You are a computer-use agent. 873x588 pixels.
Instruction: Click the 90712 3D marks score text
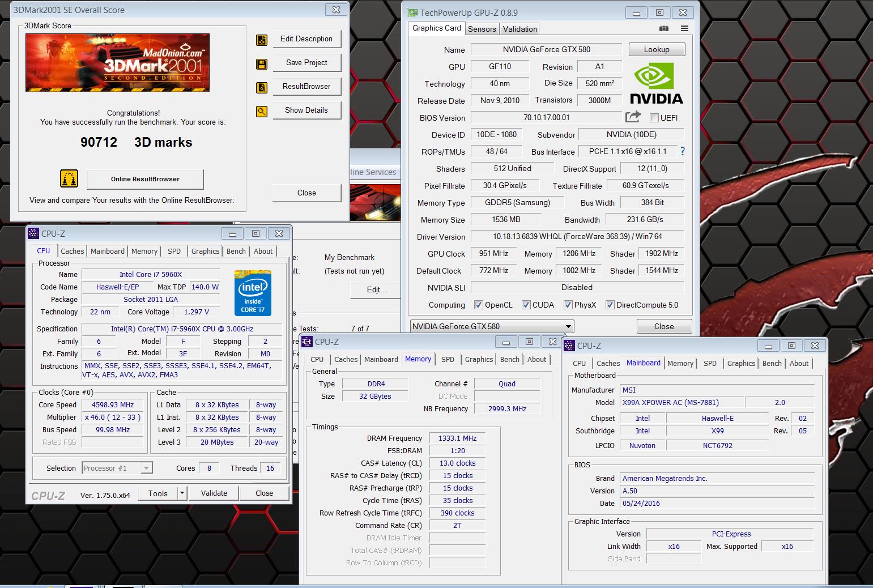point(136,142)
